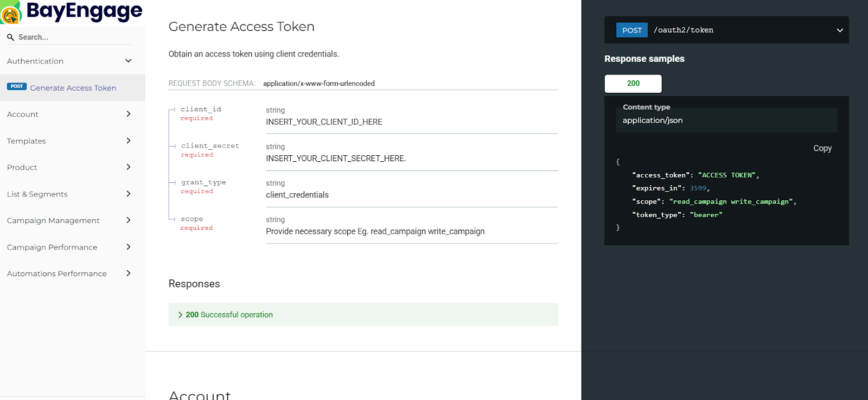Copy the response sample JSON
Screen dimensions: 868x400
(x=822, y=148)
